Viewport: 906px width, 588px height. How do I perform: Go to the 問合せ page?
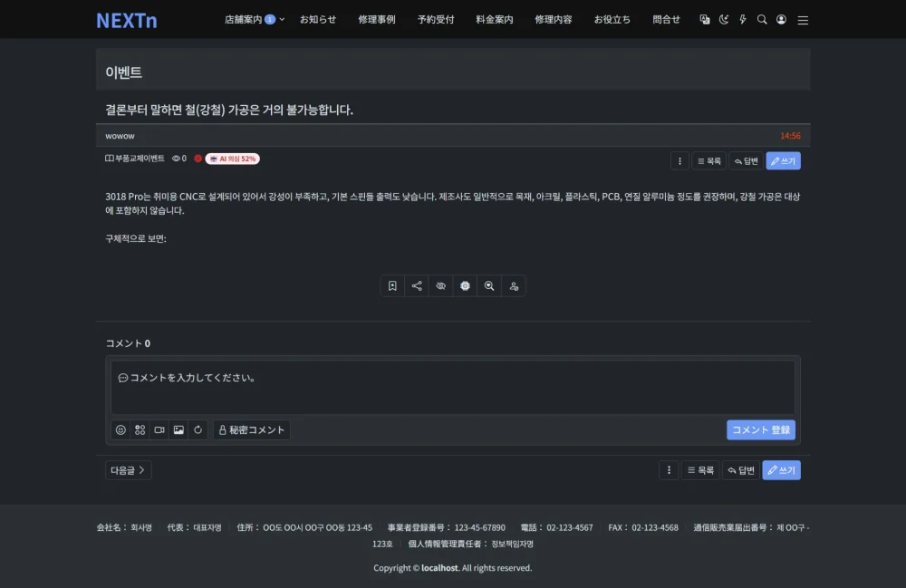tap(666, 20)
